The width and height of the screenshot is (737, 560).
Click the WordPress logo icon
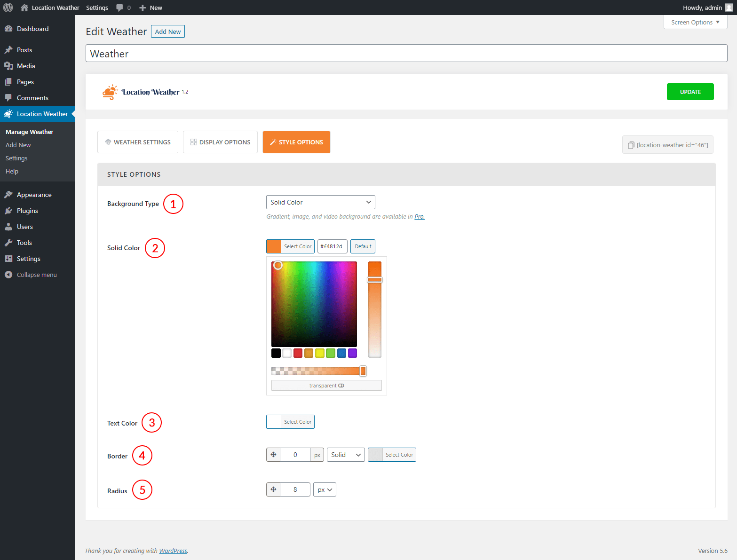tap(8, 8)
